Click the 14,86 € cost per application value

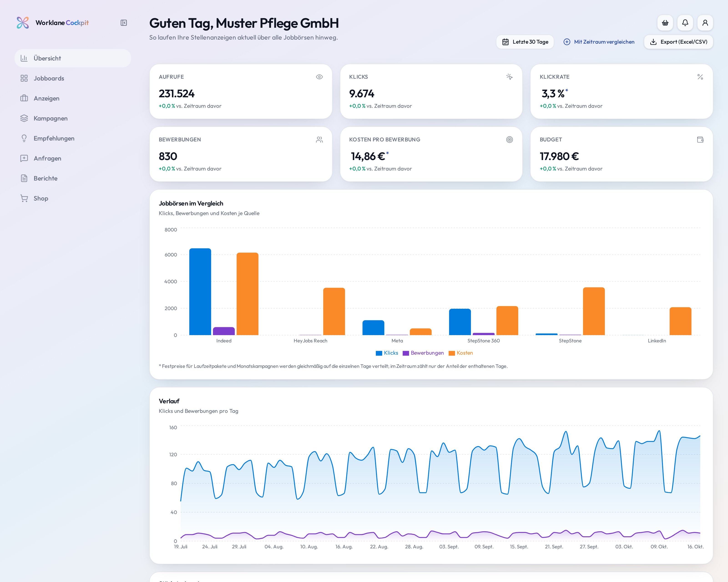pos(368,156)
